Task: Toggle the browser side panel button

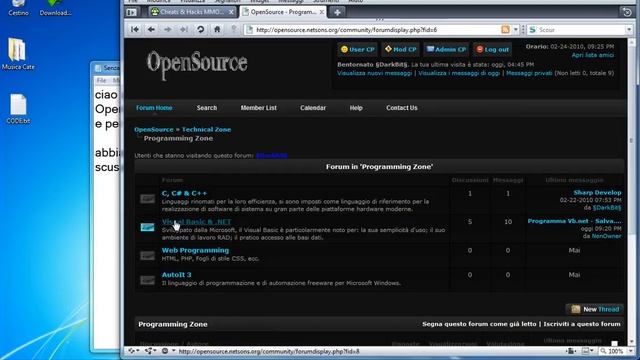Action: click(x=131, y=12)
